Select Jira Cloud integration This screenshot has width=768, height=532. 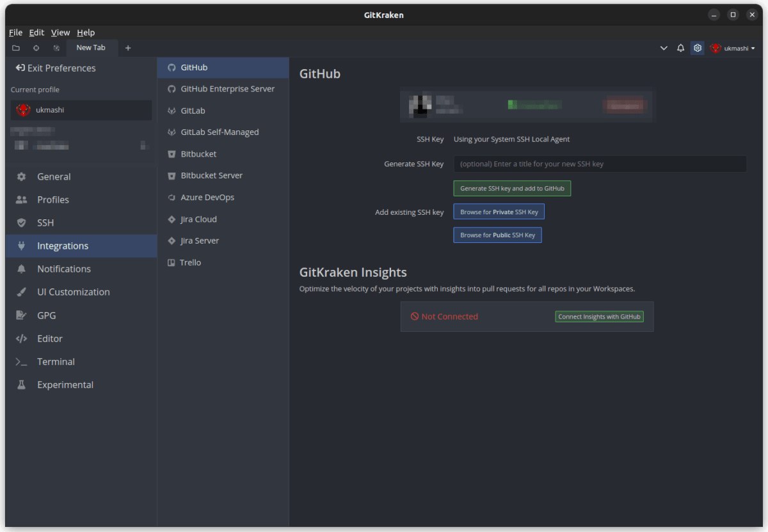coord(223,219)
